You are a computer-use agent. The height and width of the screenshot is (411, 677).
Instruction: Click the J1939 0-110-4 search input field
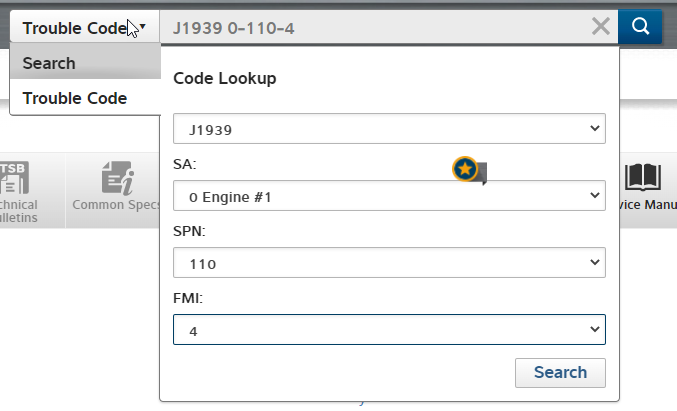click(380, 28)
